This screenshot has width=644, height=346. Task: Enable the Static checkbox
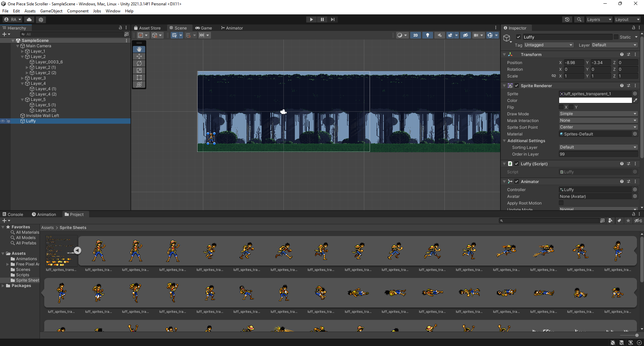pyautogui.click(x=616, y=37)
